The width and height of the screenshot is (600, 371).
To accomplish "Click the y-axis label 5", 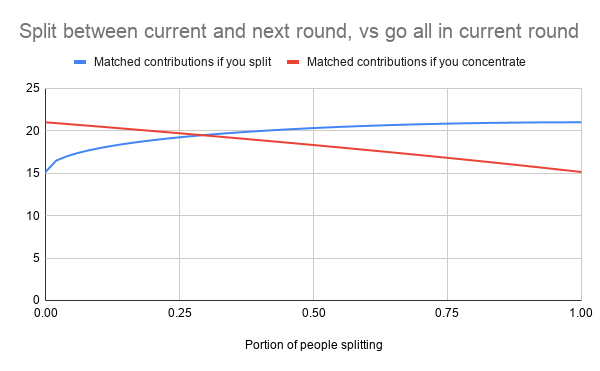I will pyautogui.click(x=36, y=258).
